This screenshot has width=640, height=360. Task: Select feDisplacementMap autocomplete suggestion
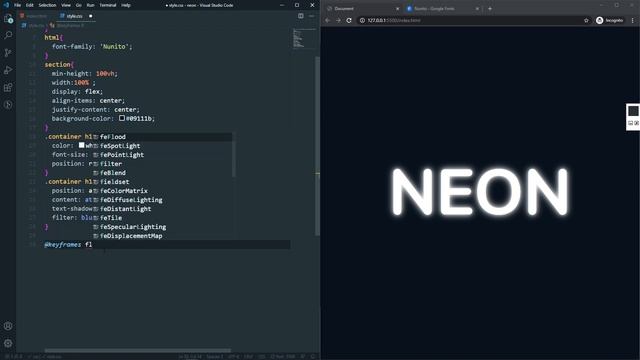(162, 236)
